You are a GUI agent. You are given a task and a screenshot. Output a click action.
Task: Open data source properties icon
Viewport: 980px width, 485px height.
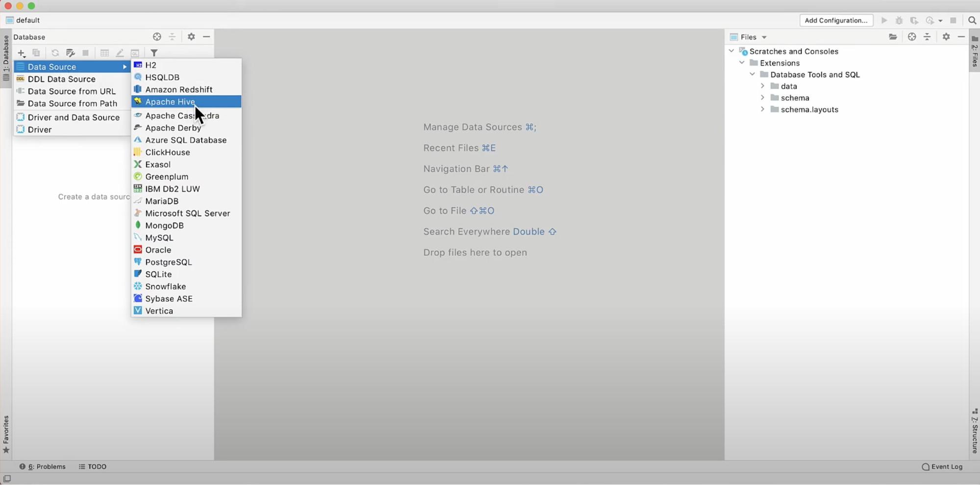coord(71,53)
